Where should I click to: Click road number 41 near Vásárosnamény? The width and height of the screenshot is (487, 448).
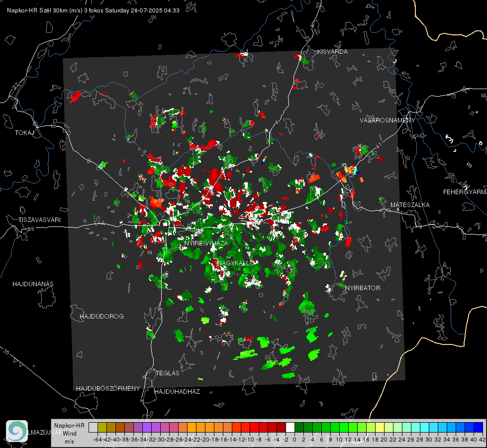378,145
